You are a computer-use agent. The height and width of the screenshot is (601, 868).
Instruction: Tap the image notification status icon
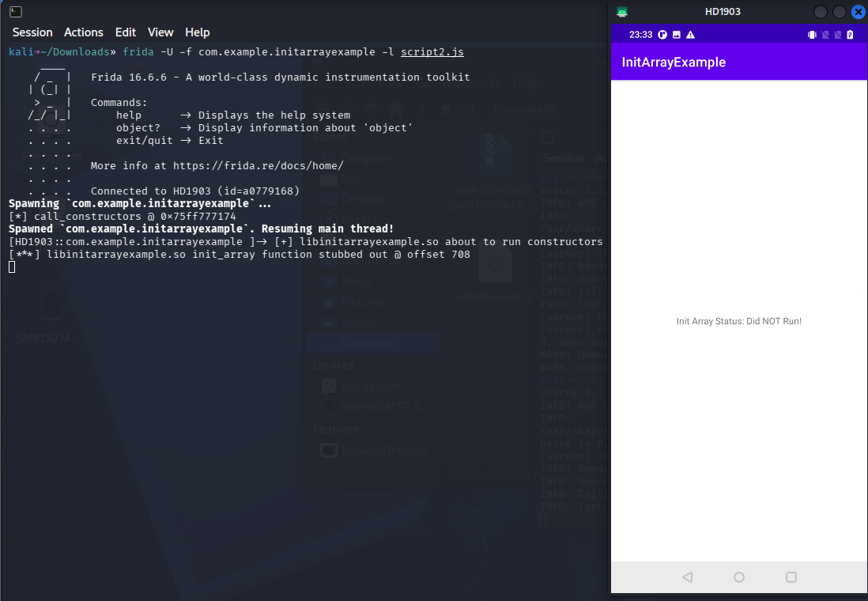[x=677, y=35]
